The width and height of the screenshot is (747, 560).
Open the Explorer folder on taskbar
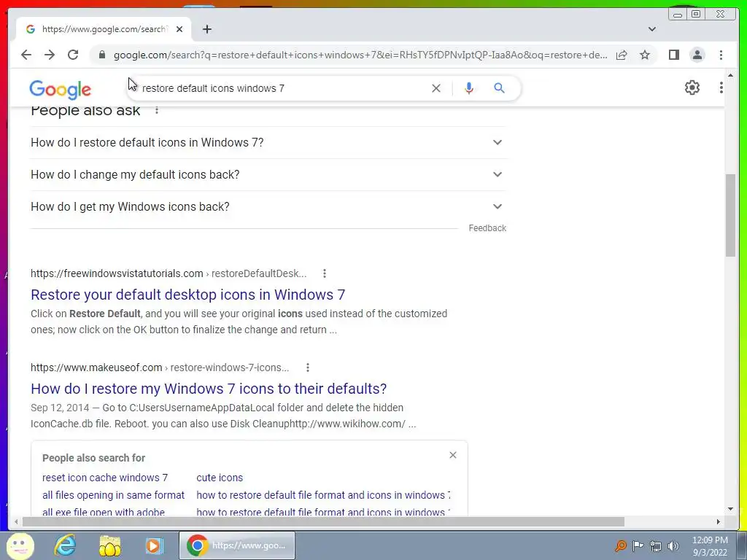tap(109, 545)
